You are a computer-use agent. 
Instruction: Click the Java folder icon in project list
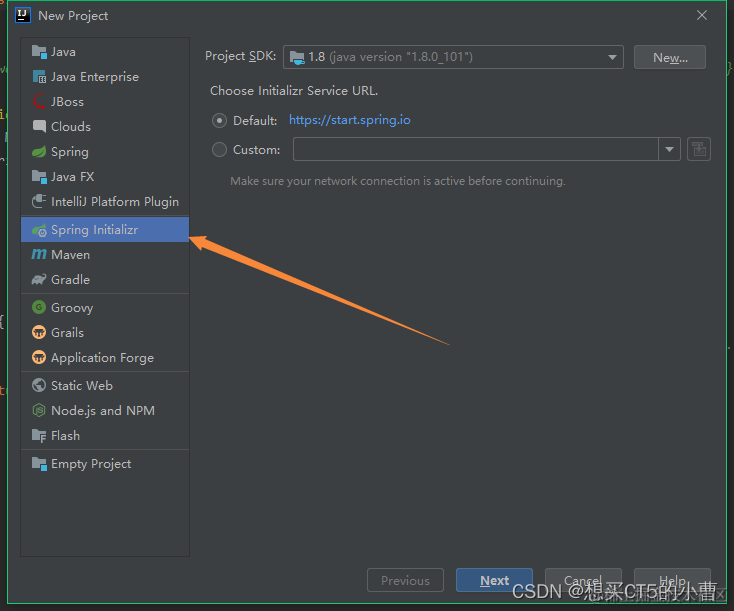(x=39, y=52)
